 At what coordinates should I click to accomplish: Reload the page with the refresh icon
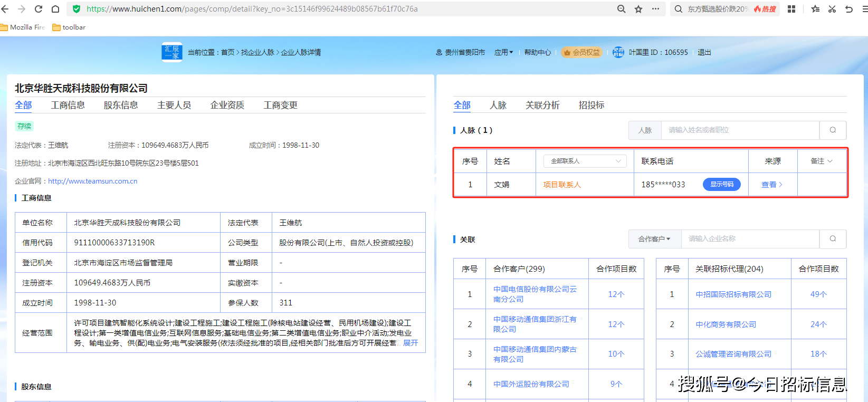[x=39, y=9]
